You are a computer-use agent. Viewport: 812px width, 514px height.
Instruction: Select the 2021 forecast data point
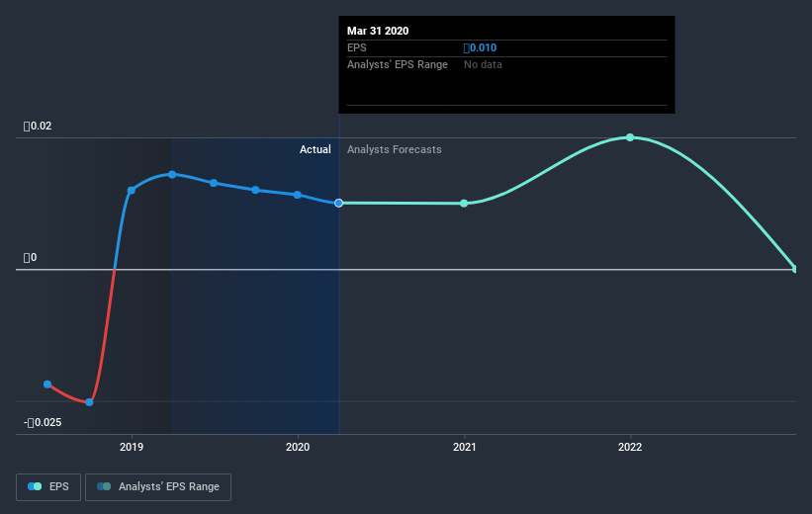464,204
